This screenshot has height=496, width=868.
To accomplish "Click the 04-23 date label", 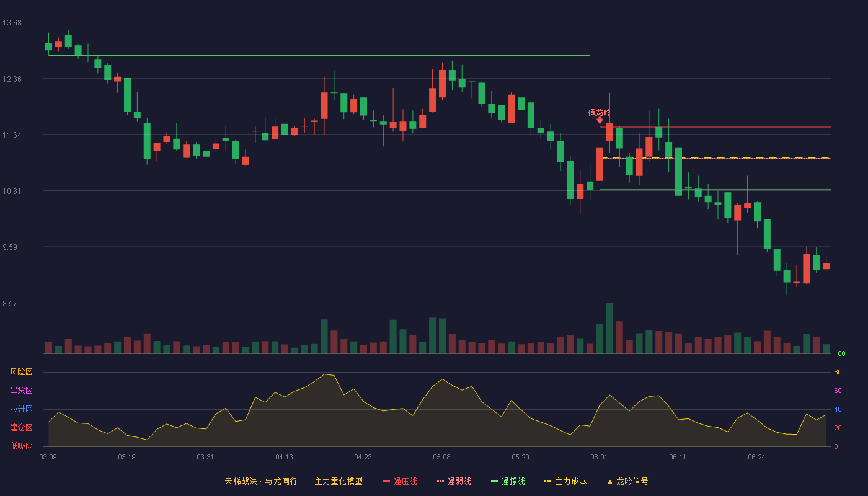I will (x=363, y=457).
